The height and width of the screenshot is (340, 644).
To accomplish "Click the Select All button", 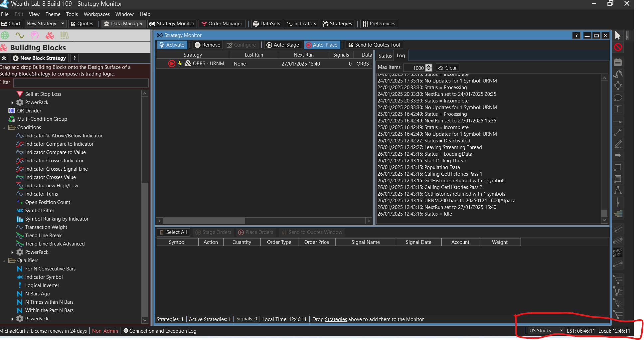I will tap(173, 232).
